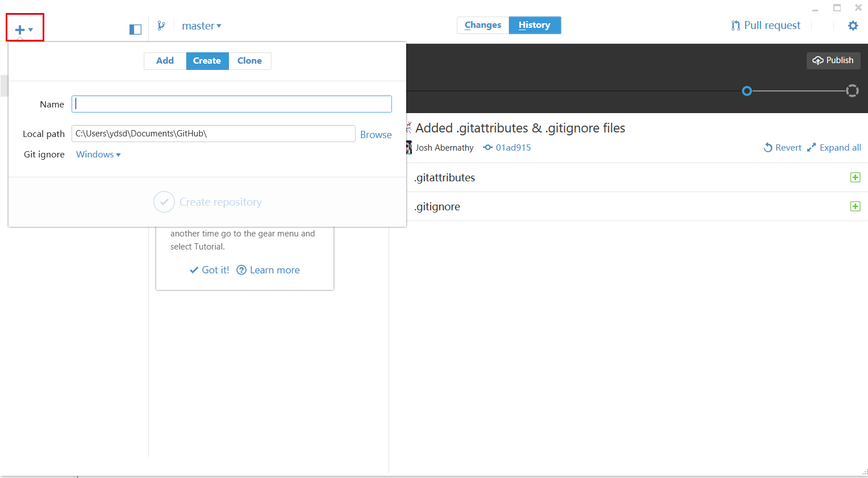
Task: Expand the .gitignore diff with the plus icon
Action: click(855, 206)
